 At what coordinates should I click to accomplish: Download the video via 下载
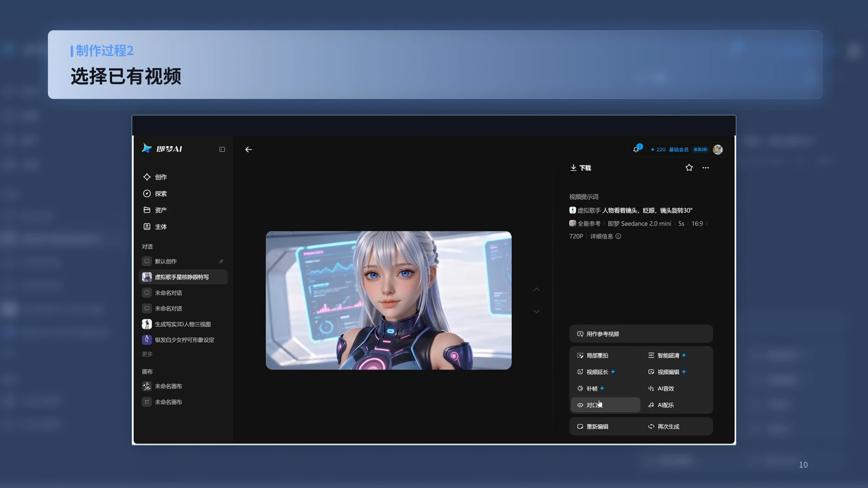point(580,168)
